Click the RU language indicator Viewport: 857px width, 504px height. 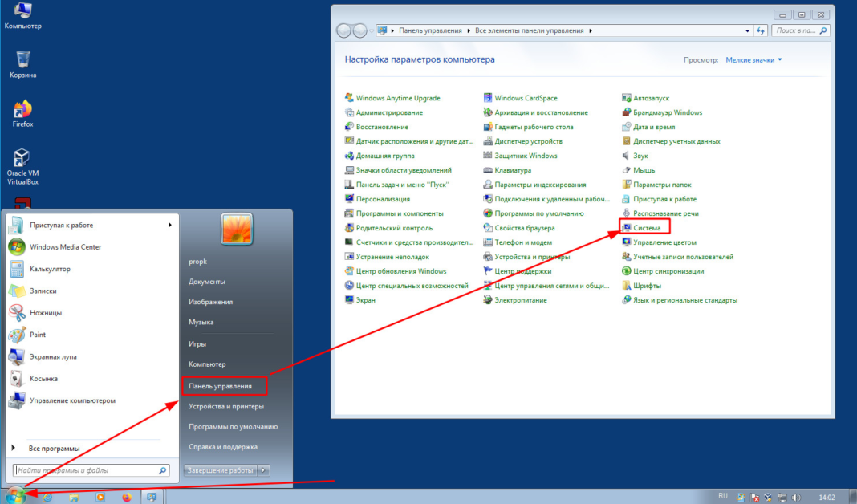point(723,496)
